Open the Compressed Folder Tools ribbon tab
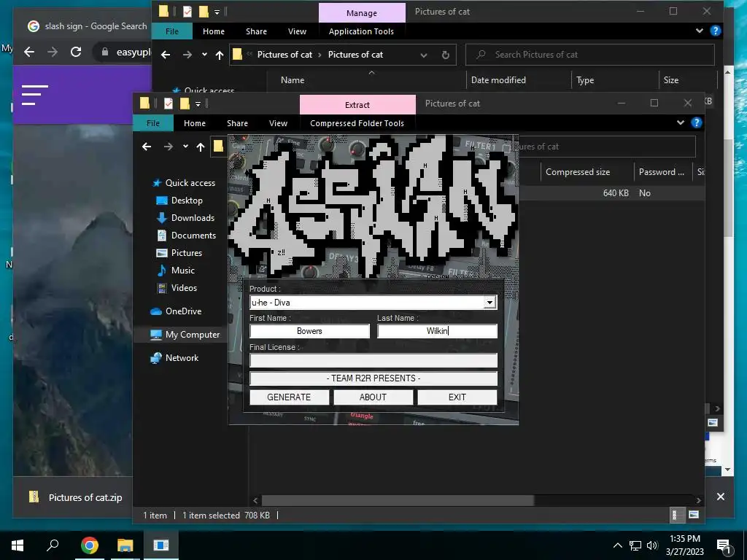Viewport: 747px width, 560px height. (x=357, y=123)
